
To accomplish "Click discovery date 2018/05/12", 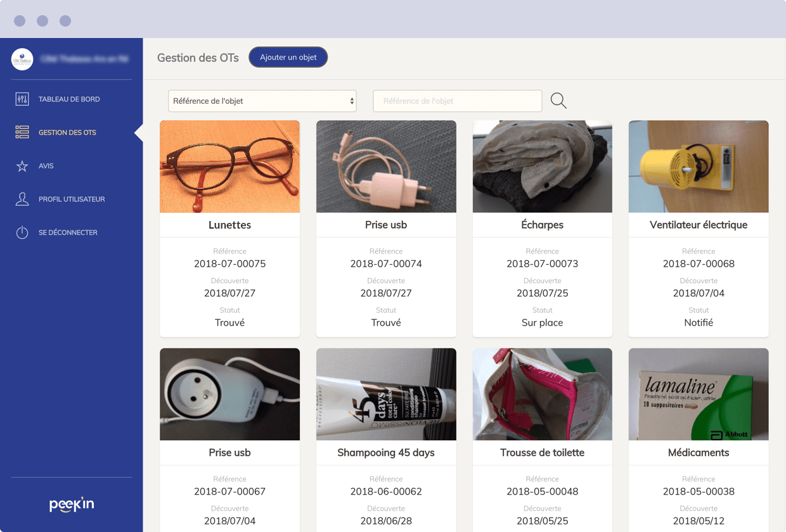I will coord(699,521).
